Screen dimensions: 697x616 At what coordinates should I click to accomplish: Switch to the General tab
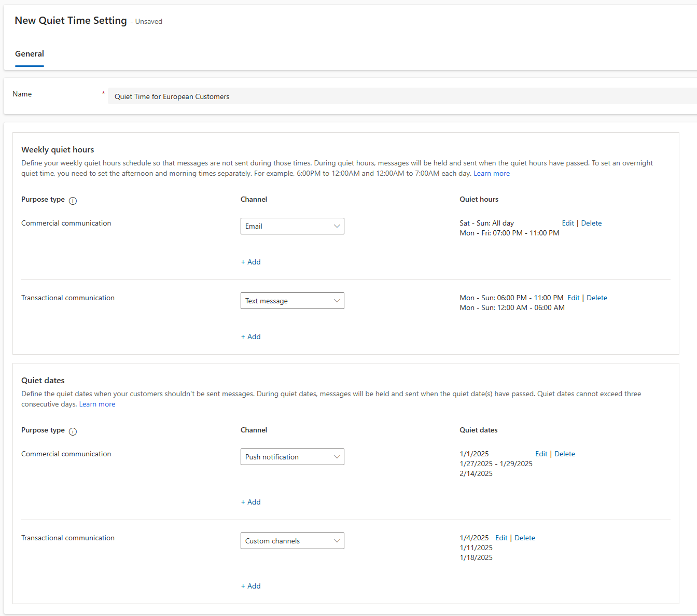[x=30, y=54]
